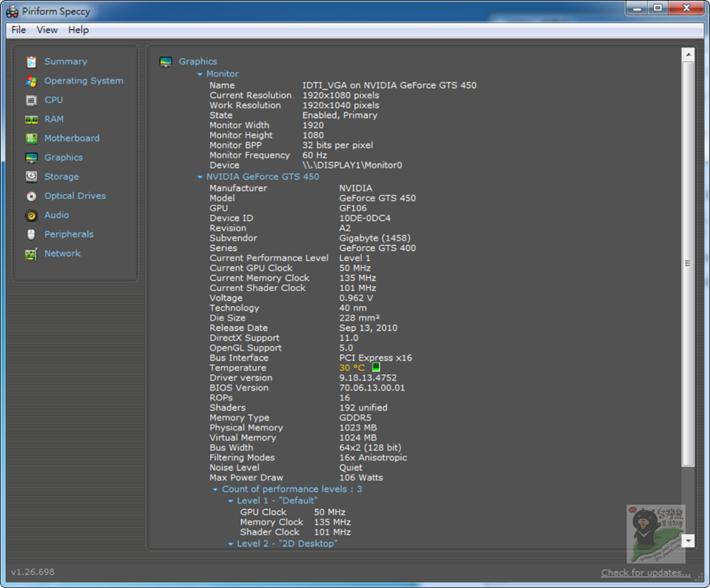Click the CPU chip icon
This screenshot has width=710, height=588.
coord(31,100)
